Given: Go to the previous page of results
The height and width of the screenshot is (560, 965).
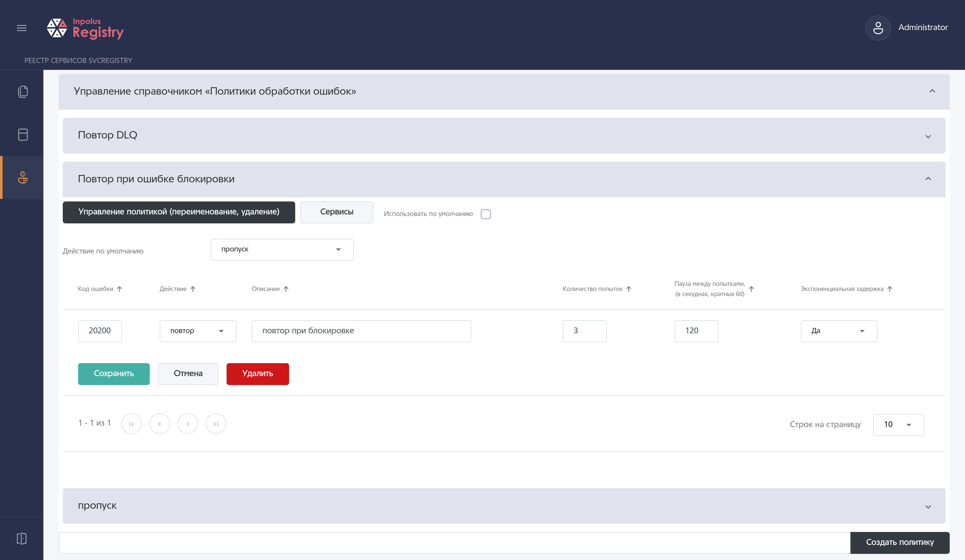Looking at the screenshot, I should pos(160,424).
